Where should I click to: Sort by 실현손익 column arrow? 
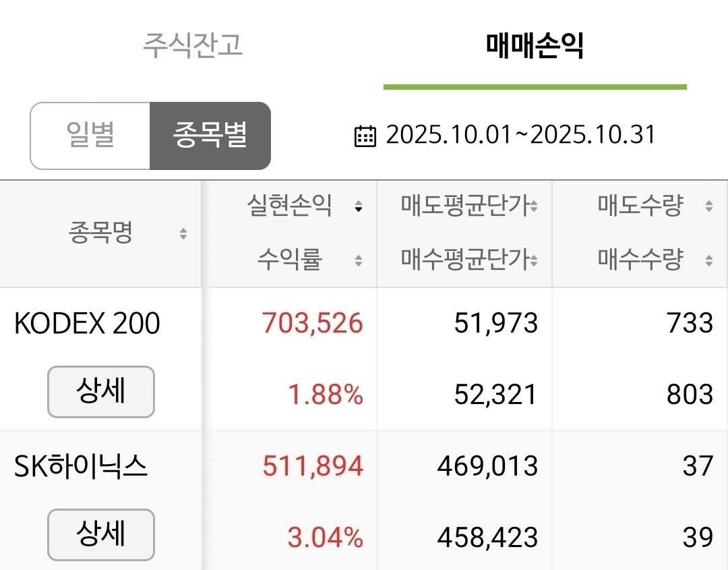click(359, 206)
